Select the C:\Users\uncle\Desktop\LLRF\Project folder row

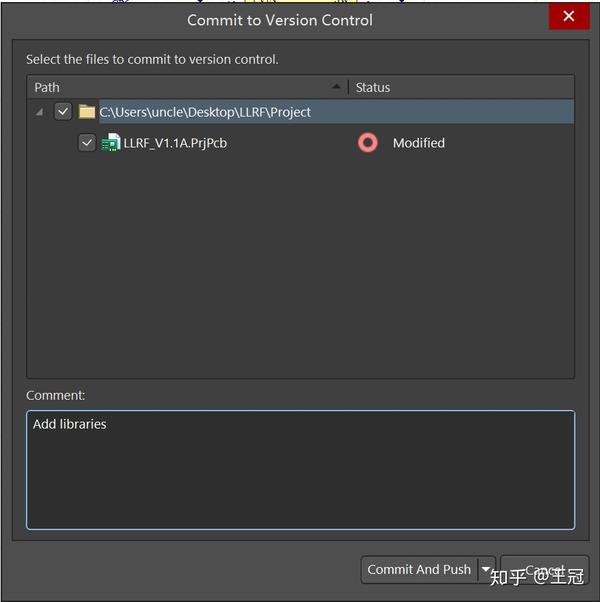pyautogui.click(x=205, y=112)
